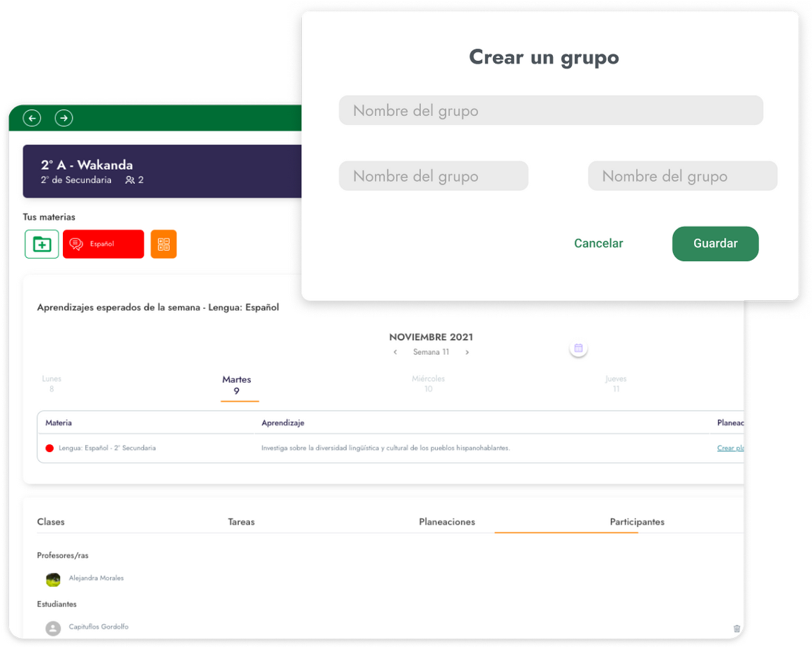Switch to the Tareas tab
812x647 pixels.
(241, 522)
